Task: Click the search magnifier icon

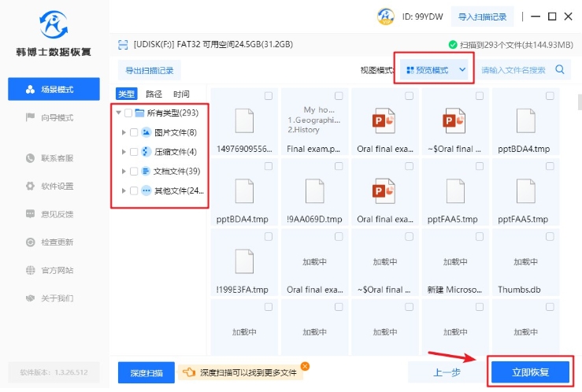Action: click(560, 70)
